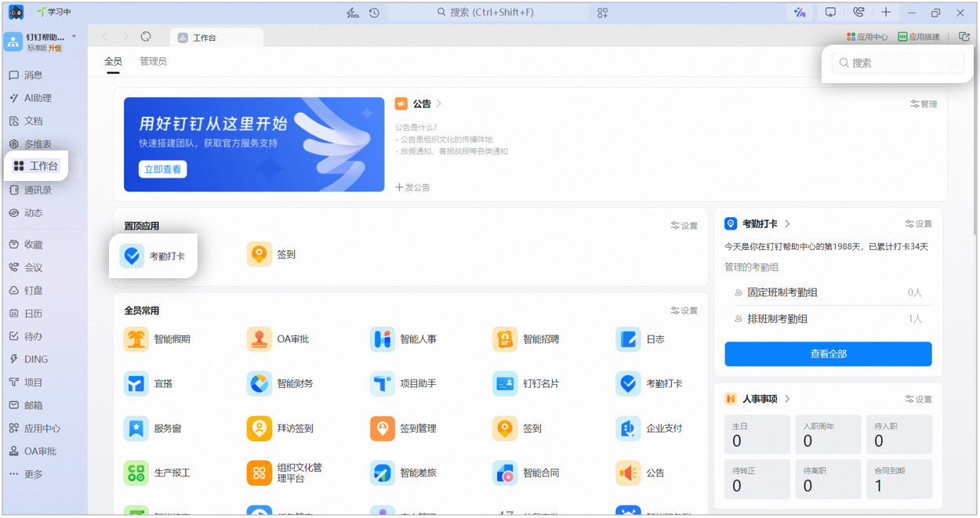Open the 智能财务 app
The height and width of the screenshot is (518, 980).
280,384
